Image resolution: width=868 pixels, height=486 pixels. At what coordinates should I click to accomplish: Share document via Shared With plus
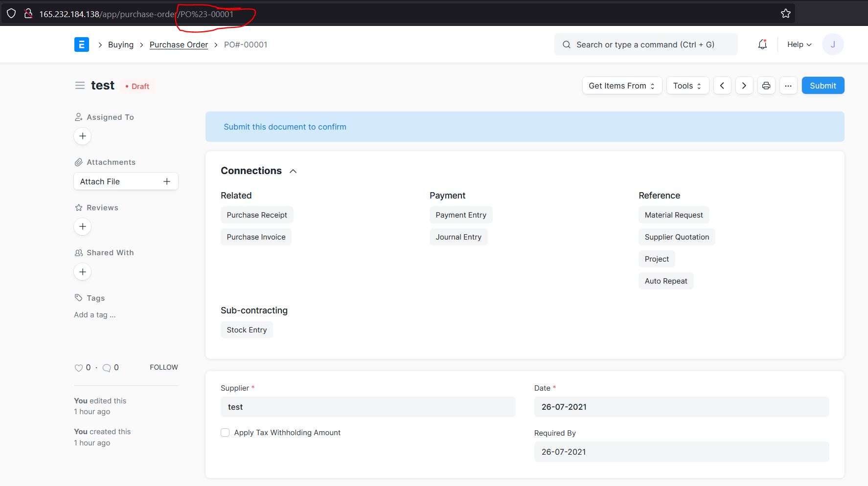[x=82, y=271]
